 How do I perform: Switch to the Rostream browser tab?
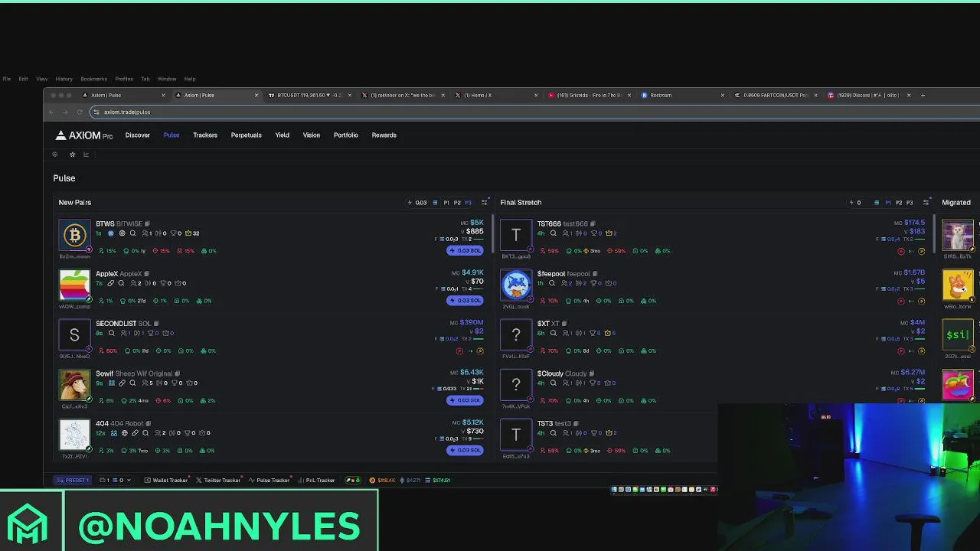point(680,96)
